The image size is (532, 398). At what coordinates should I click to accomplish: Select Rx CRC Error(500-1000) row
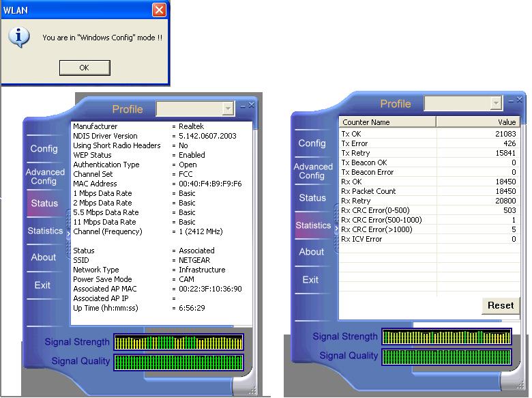(429, 220)
